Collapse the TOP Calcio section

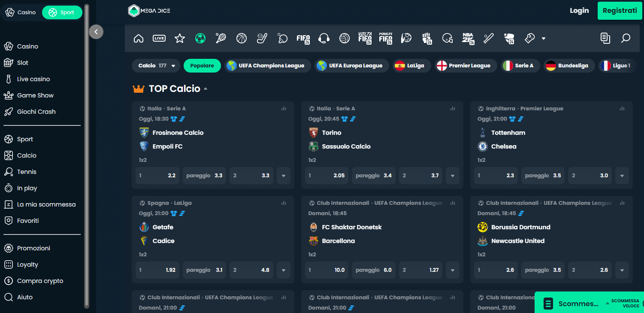pyautogui.click(x=206, y=89)
